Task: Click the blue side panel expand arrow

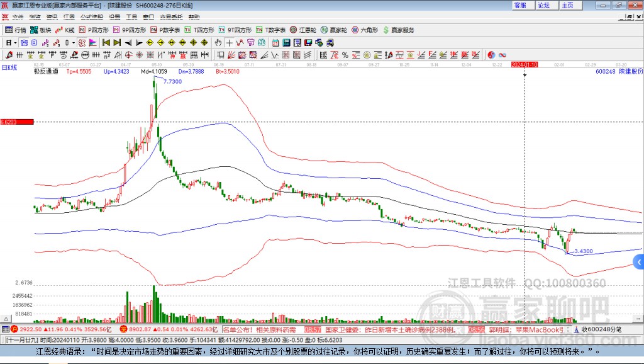Action: coord(639,262)
